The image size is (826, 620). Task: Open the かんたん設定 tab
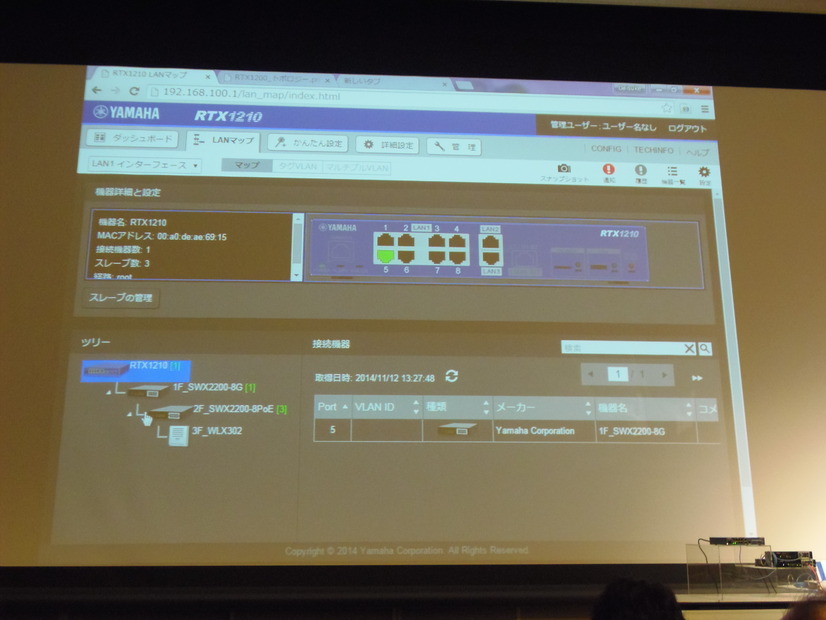point(309,143)
